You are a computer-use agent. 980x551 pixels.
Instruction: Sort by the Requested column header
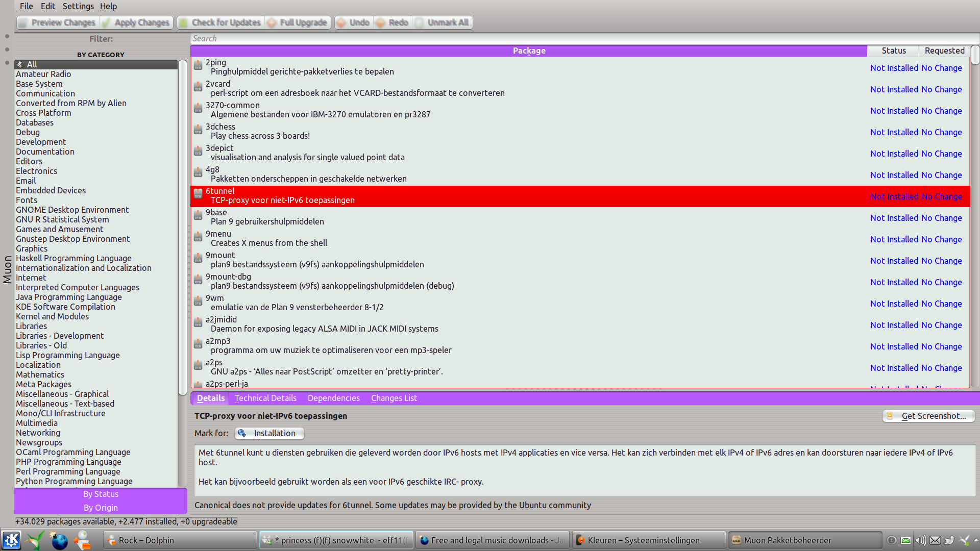coord(944,51)
